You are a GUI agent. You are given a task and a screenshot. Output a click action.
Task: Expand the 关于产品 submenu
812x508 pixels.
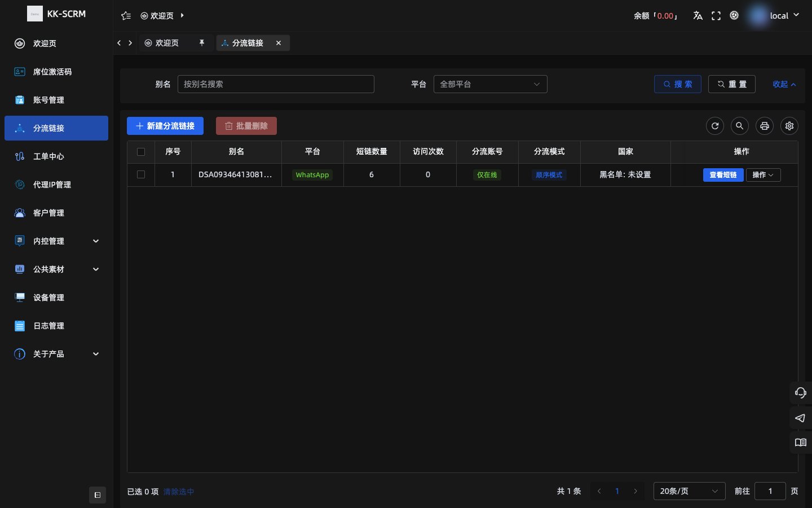96,354
